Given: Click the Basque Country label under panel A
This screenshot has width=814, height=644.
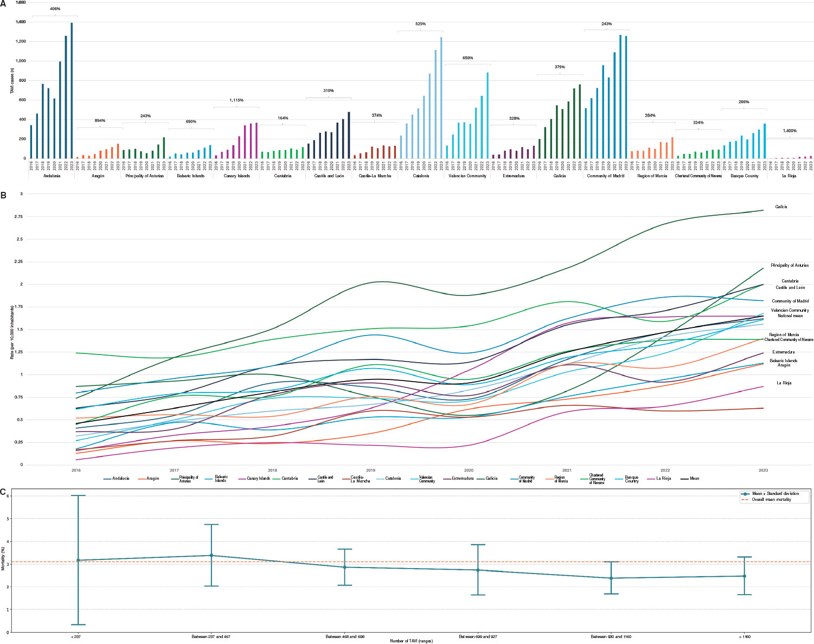Looking at the screenshot, I should tap(744, 176).
